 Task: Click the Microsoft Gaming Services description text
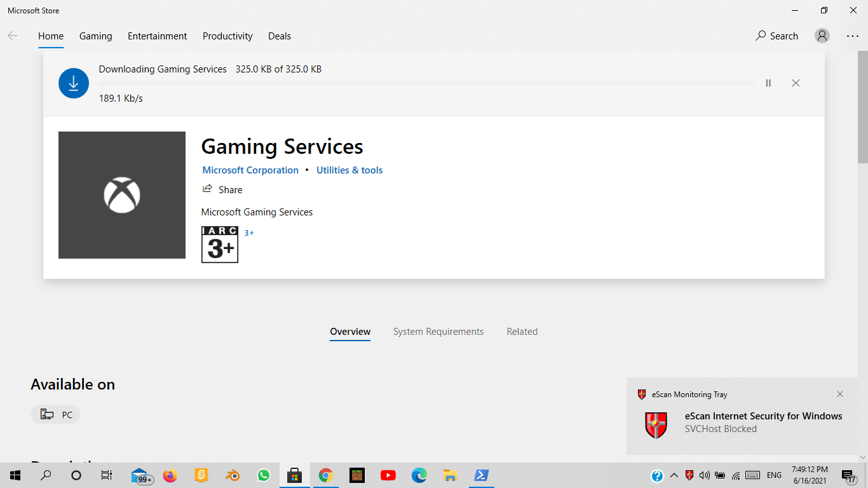click(x=257, y=212)
